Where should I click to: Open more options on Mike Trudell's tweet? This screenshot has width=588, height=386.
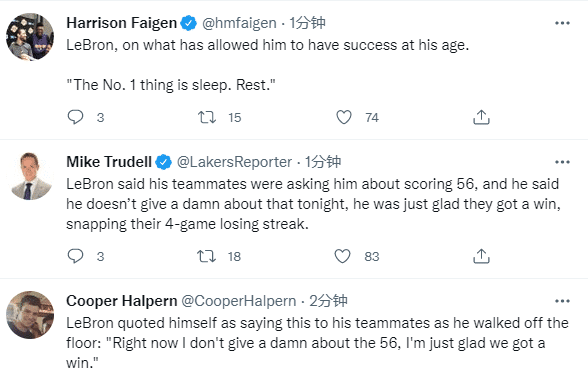(562, 162)
